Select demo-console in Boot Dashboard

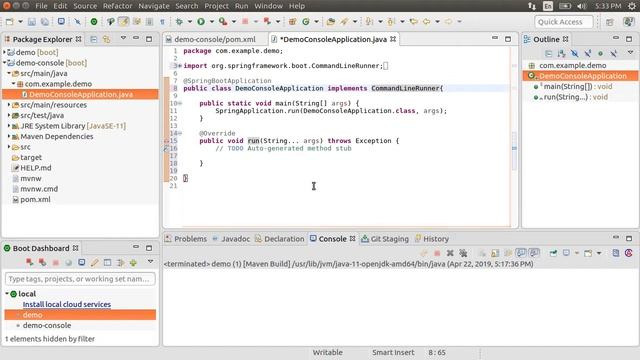47,325
